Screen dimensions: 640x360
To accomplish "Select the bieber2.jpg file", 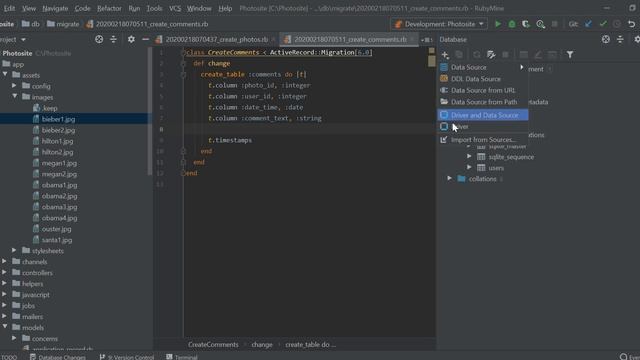I will click(58, 130).
